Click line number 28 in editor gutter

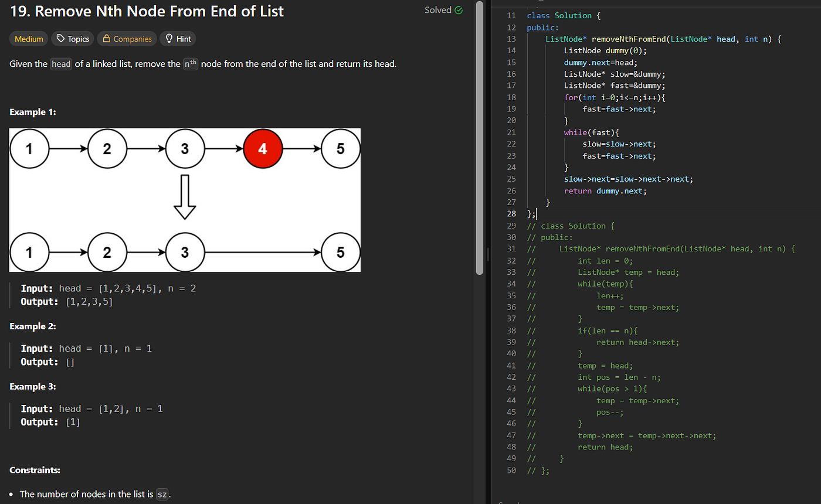[x=510, y=214]
